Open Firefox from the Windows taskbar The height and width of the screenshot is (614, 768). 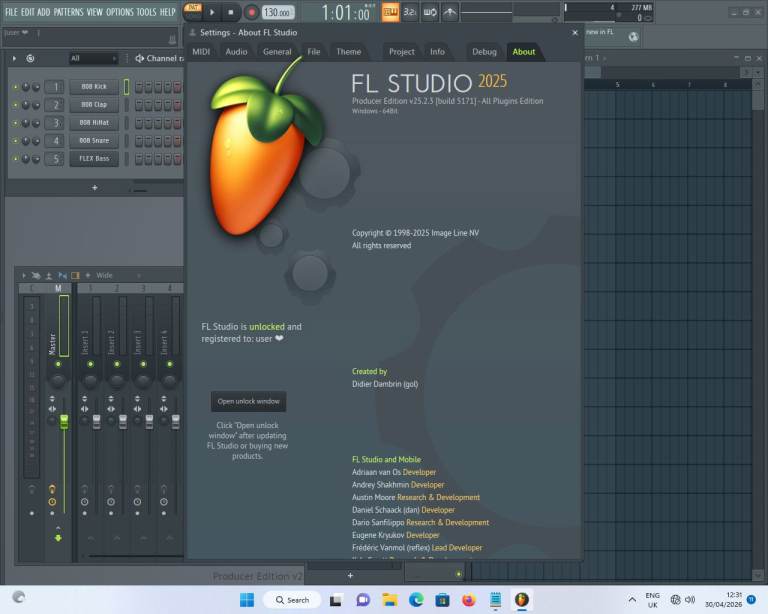468,599
